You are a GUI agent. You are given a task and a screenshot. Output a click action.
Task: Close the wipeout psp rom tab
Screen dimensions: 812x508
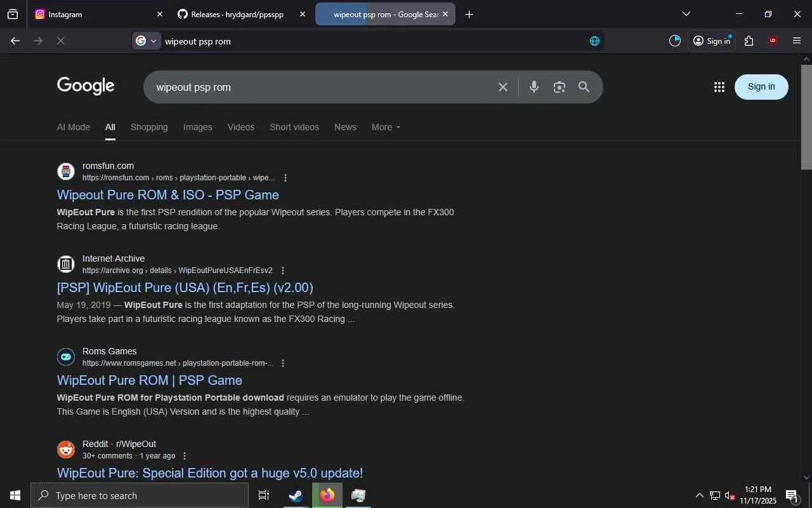pyautogui.click(x=445, y=14)
